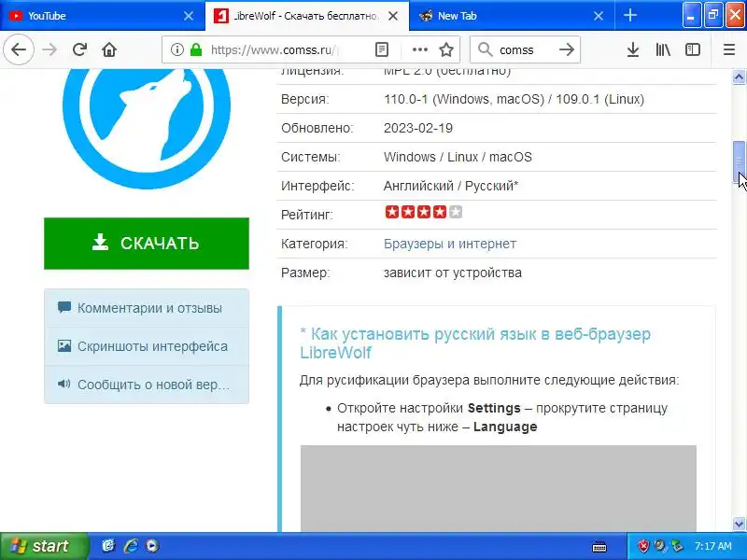Image resolution: width=747 pixels, height=560 pixels.
Task: Close the LibreWolf tab
Action: (x=393, y=16)
